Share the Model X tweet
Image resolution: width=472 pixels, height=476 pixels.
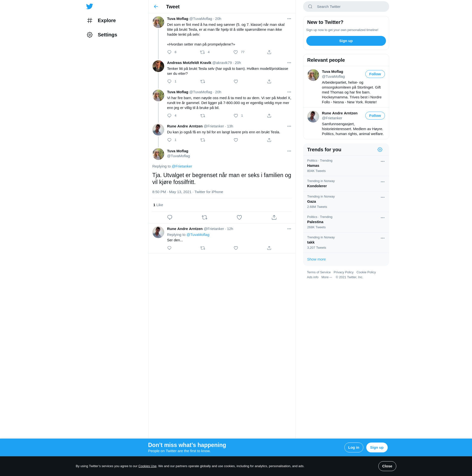(x=269, y=116)
